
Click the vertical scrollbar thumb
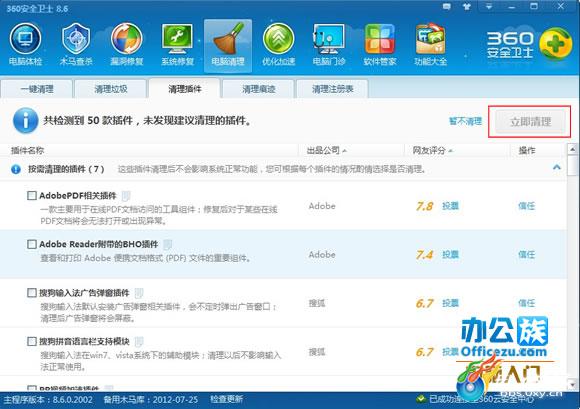572,166
